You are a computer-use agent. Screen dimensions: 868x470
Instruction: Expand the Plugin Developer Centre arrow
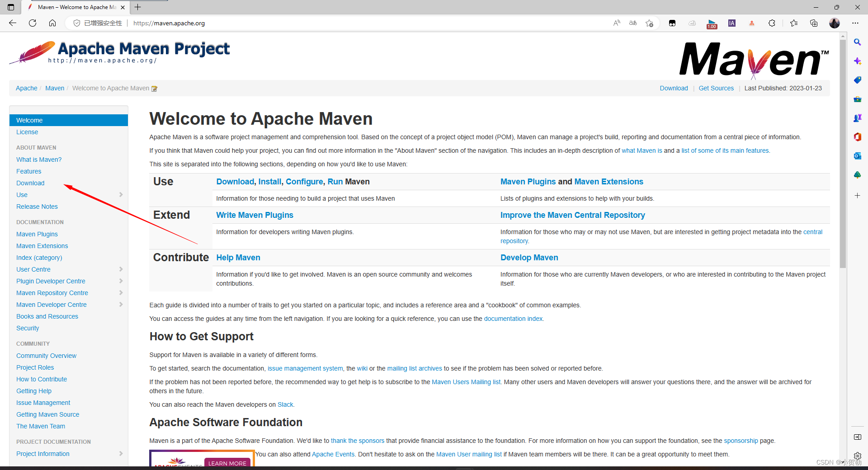coord(121,281)
